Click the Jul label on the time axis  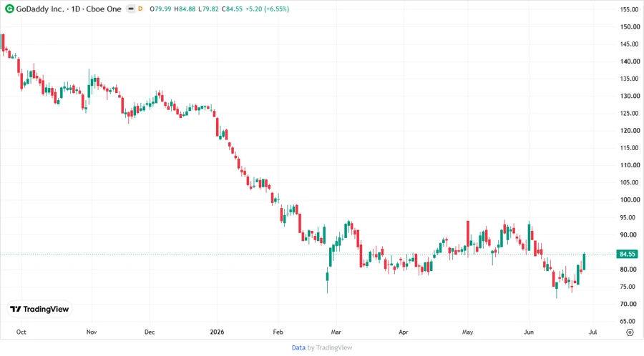(592, 332)
